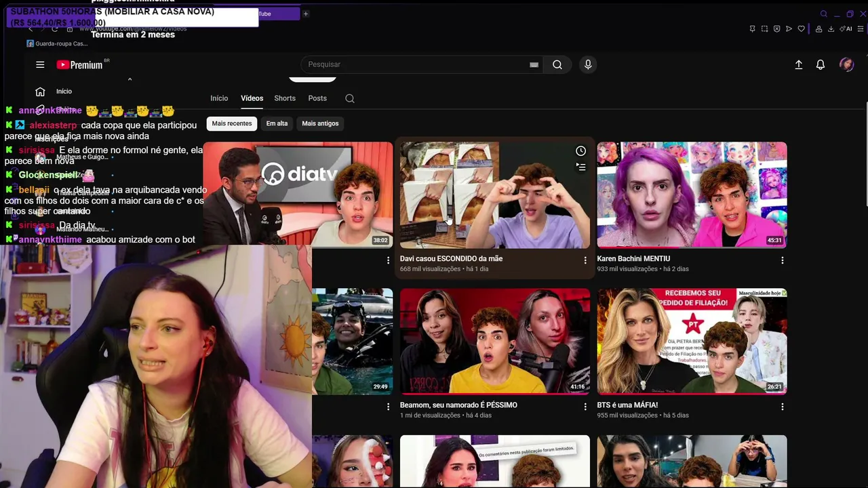Play the diatv 38:02 video thumbnail
The height and width of the screenshot is (488, 868).
pos(298,195)
